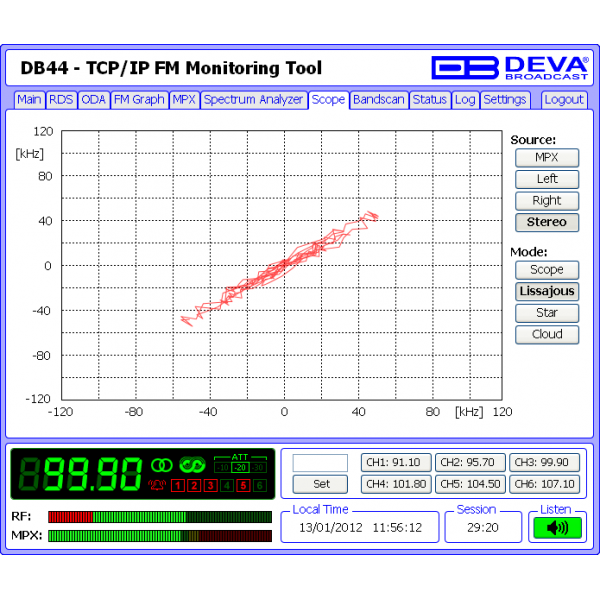Set source to Right channel

coord(547,201)
